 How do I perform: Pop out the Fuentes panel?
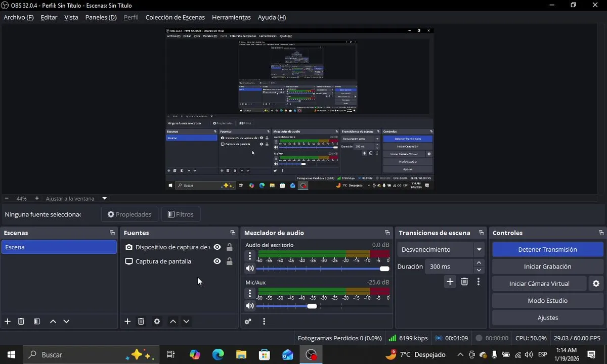[x=233, y=233]
